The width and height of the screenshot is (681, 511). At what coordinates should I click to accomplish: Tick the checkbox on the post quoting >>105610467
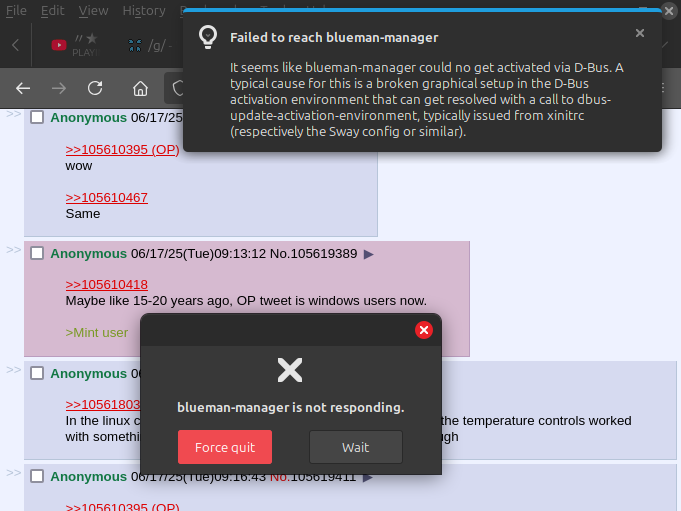pyautogui.click(x=37, y=117)
